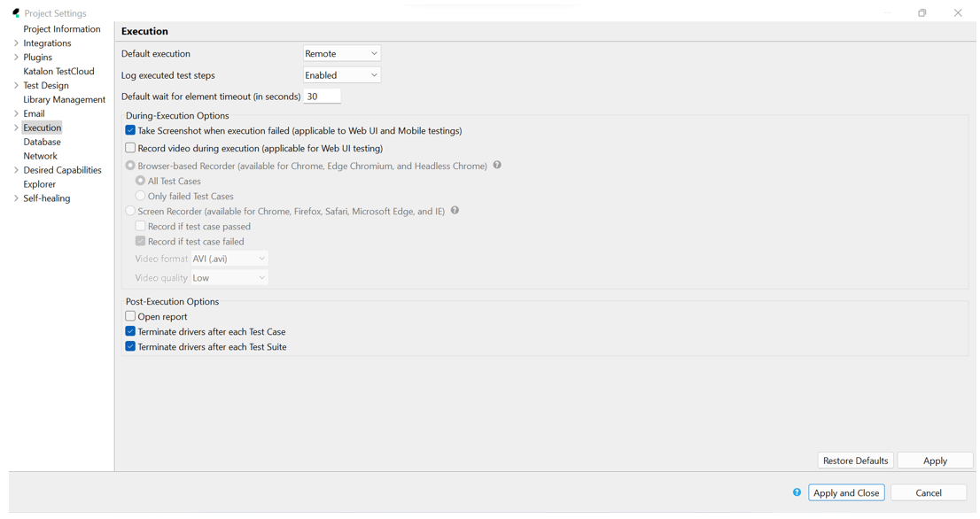Click the Restore Defaults button
980x519 pixels.
click(854, 460)
